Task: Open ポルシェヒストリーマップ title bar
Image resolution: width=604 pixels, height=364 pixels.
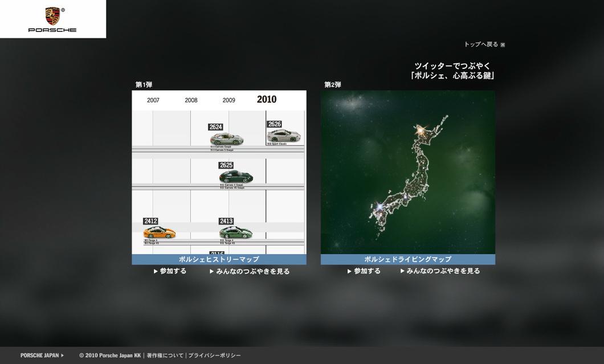Action: (219, 259)
